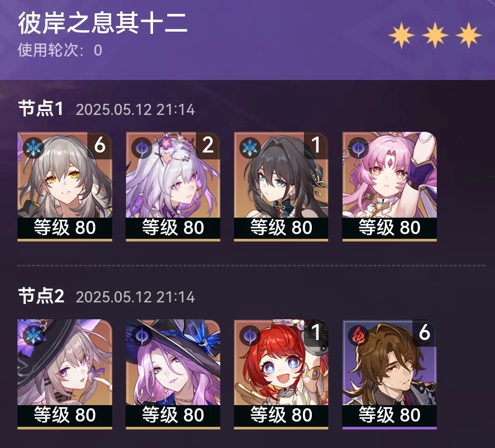Select the gray-haired yellow-eyed character portrait
The image size is (495, 448).
[x=65, y=186]
